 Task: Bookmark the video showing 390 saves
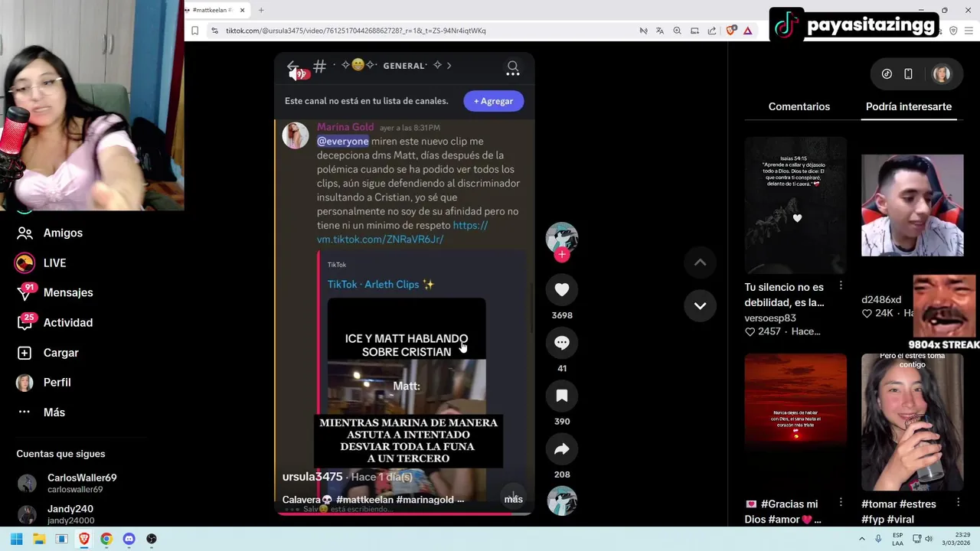point(562,396)
